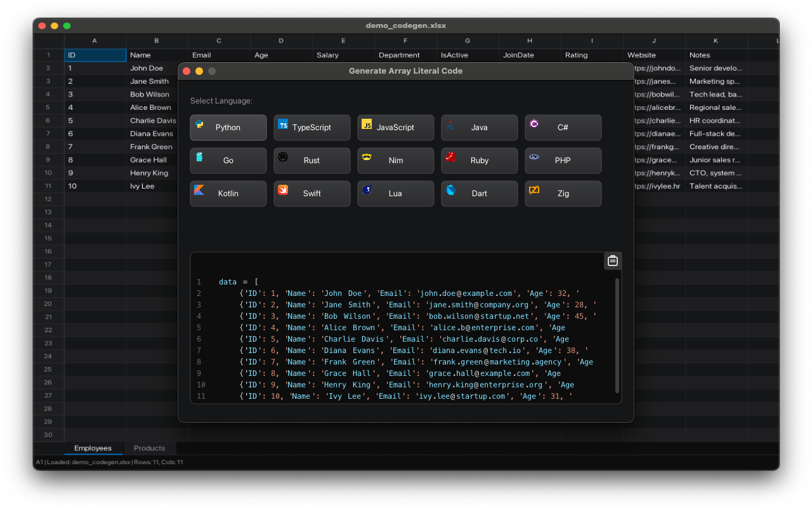Click the 'CTO, system...' notes cell
This screenshot has height=508, width=812.
click(716, 173)
